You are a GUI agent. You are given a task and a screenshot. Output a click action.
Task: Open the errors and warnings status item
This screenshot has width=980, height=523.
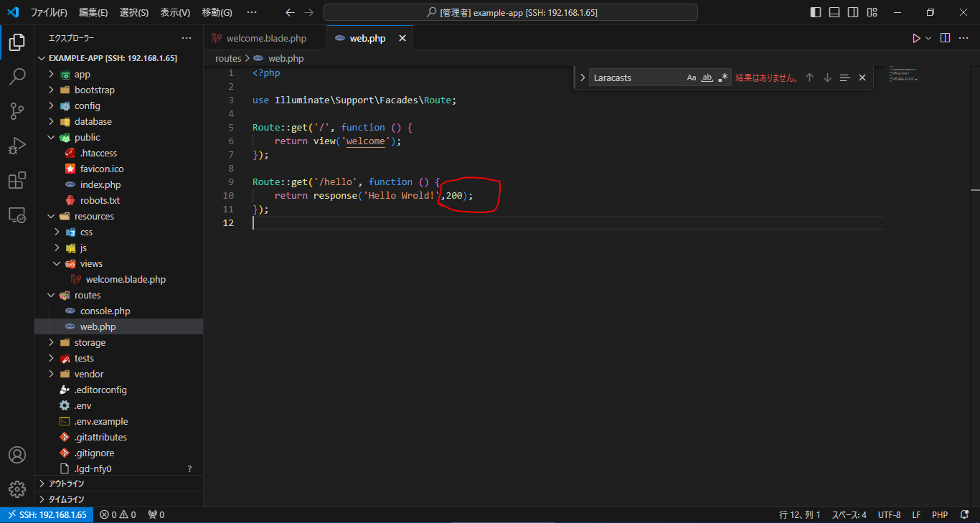point(118,514)
